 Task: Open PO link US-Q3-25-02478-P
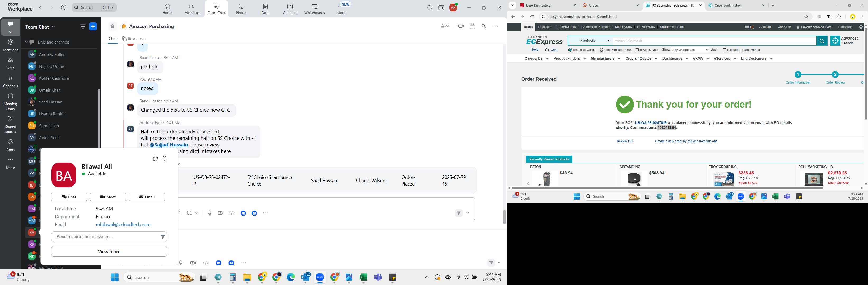click(650, 123)
